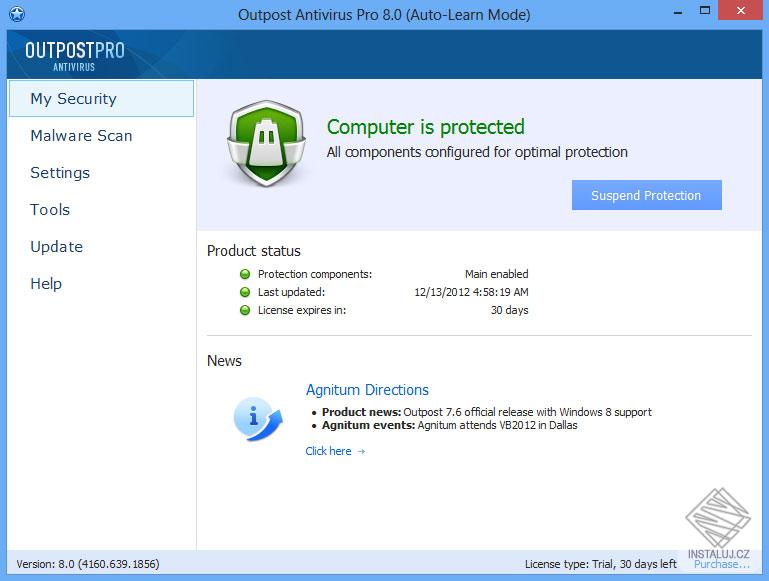Click the 'Product status' heading
The width and height of the screenshot is (769, 581).
click(x=254, y=251)
